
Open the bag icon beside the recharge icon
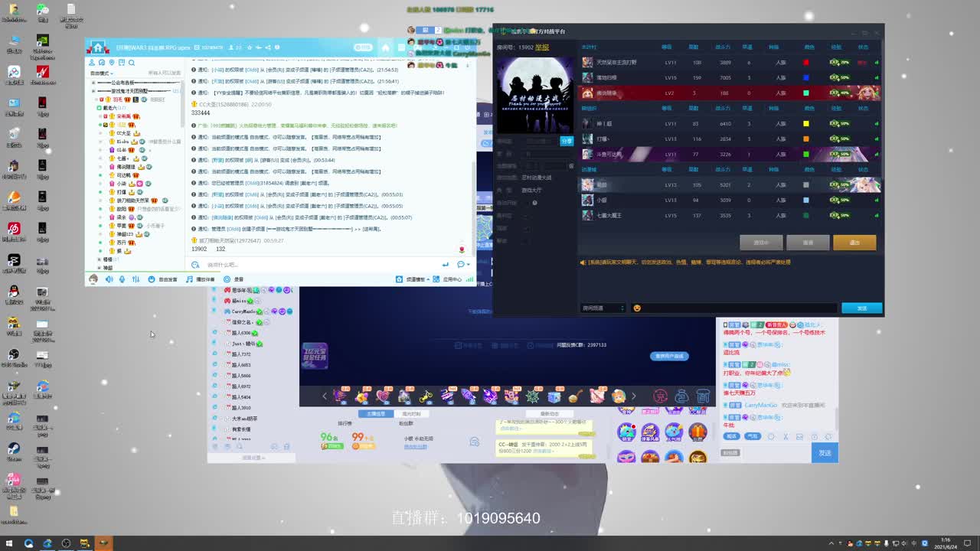(x=681, y=396)
